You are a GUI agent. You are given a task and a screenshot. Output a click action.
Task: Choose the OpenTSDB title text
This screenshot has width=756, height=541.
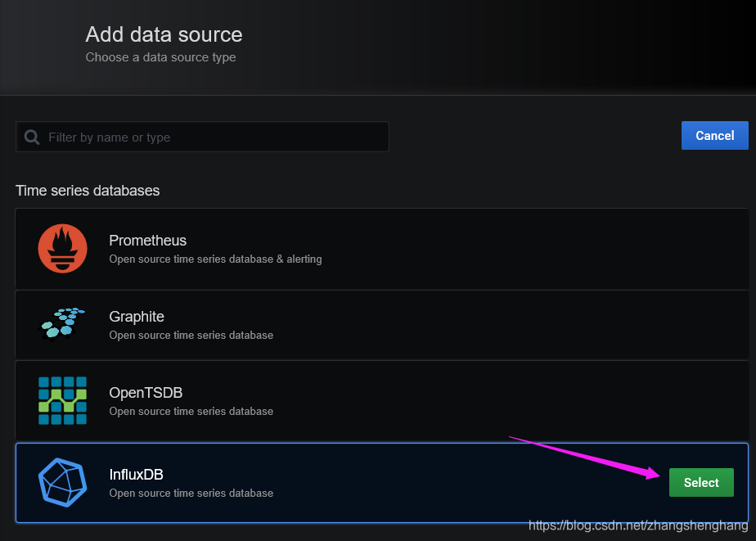(146, 393)
